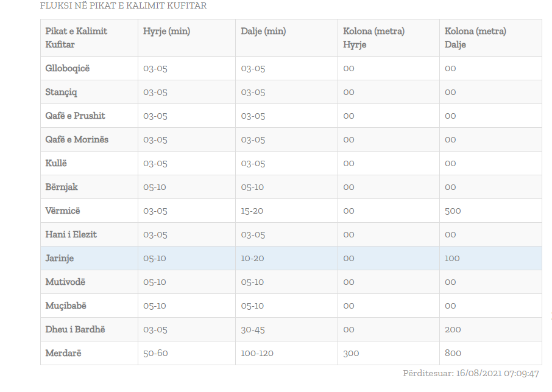Select Merdarë exit time 100-120
The width and height of the screenshot is (552, 392).
click(x=257, y=353)
